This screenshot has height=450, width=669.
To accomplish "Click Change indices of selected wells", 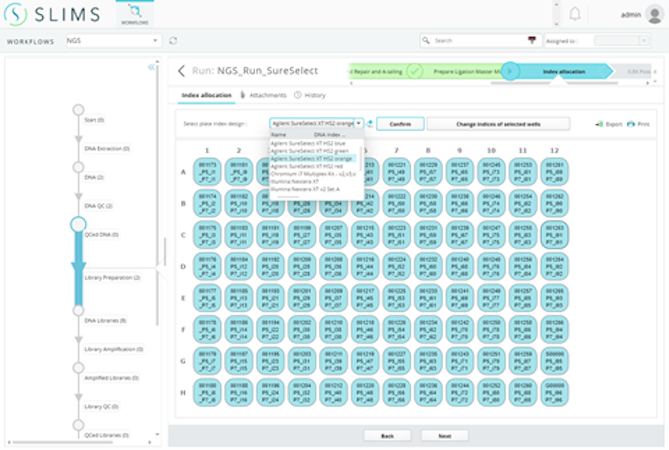I will [498, 124].
